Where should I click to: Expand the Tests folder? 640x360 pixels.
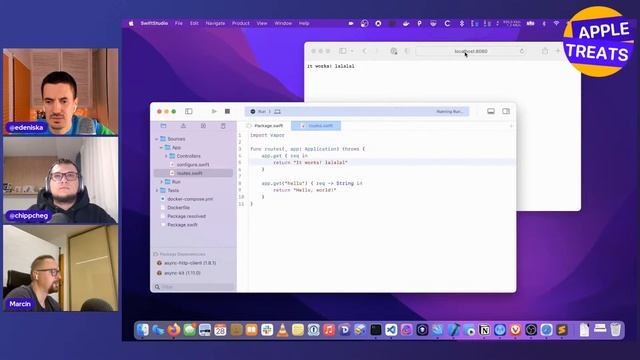click(x=157, y=191)
